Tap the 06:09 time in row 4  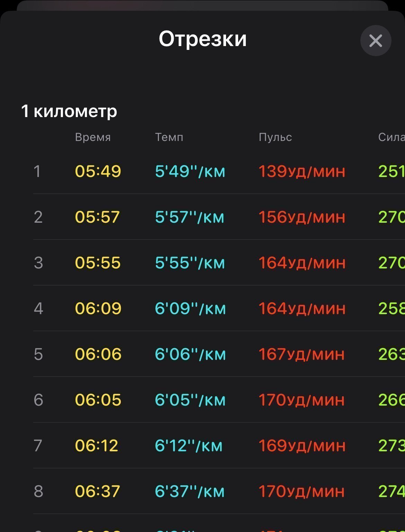point(98,308)
